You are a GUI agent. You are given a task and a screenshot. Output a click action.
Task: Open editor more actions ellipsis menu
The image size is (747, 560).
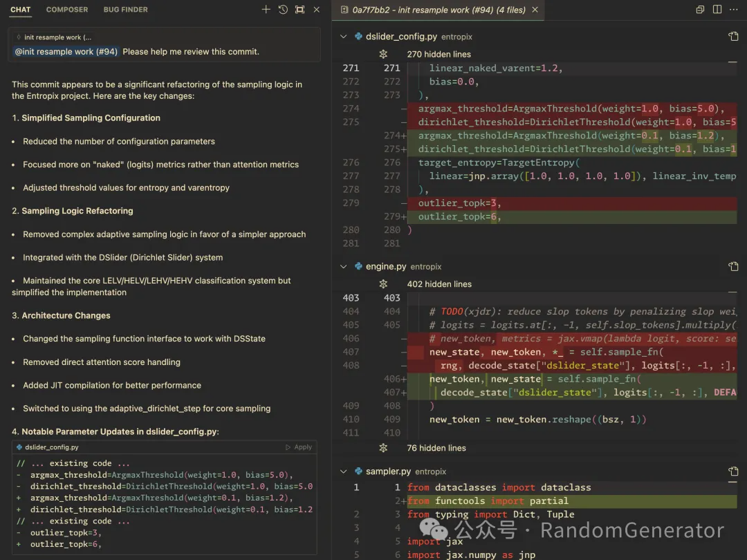tap(734, 10)
